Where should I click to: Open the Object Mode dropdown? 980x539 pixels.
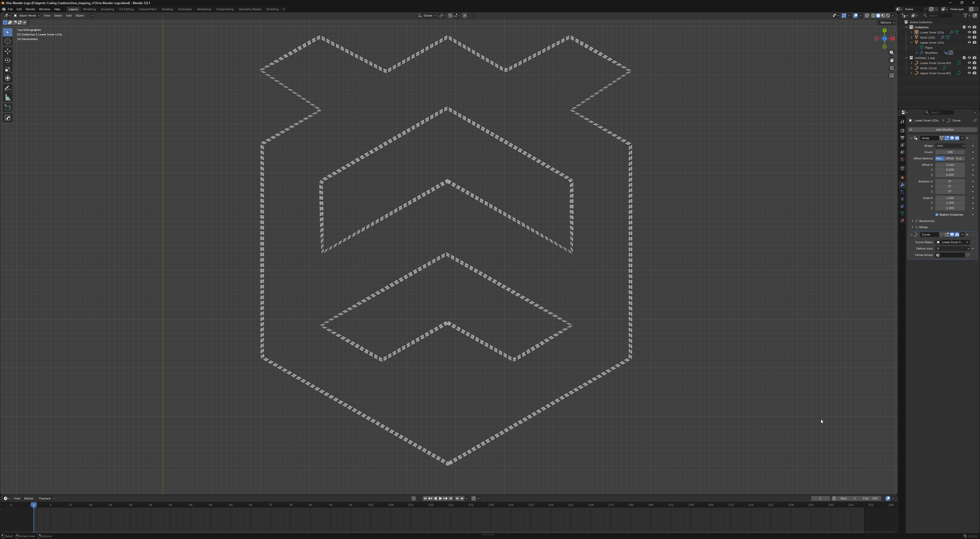coord(27,16)
